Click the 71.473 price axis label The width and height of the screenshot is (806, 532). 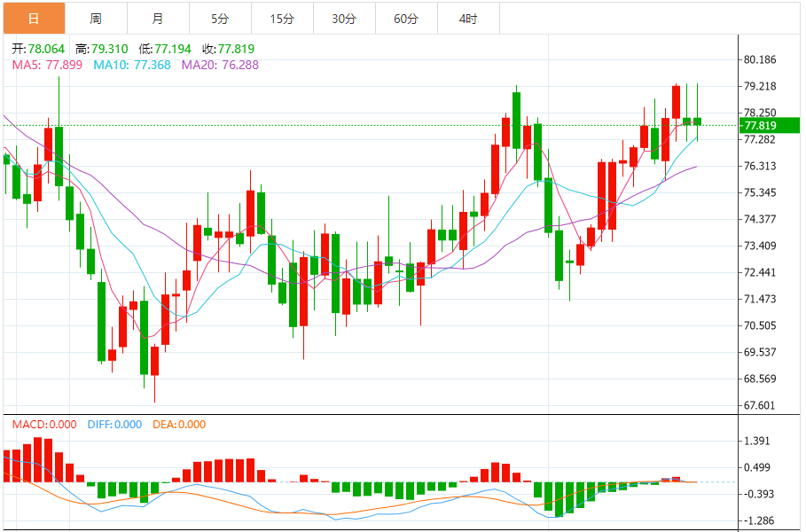coord(760,299)
